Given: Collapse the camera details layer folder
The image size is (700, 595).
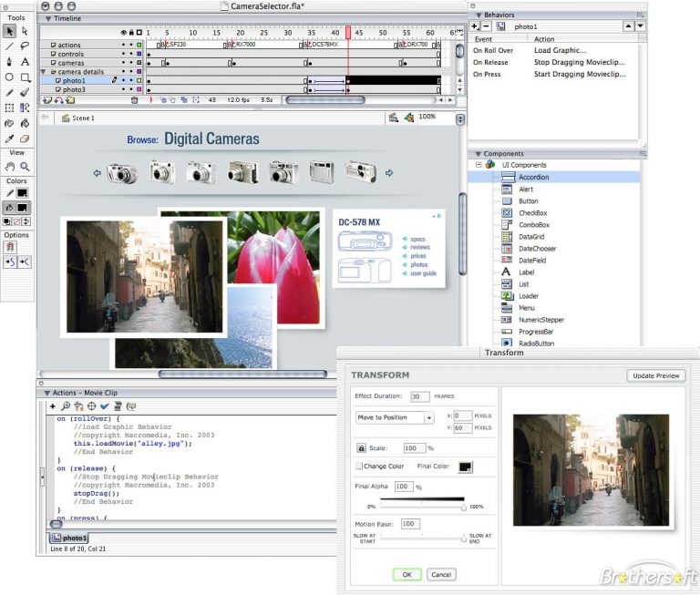Looking at the screenshot, I should pyautogui.click(x=44, y=71).
